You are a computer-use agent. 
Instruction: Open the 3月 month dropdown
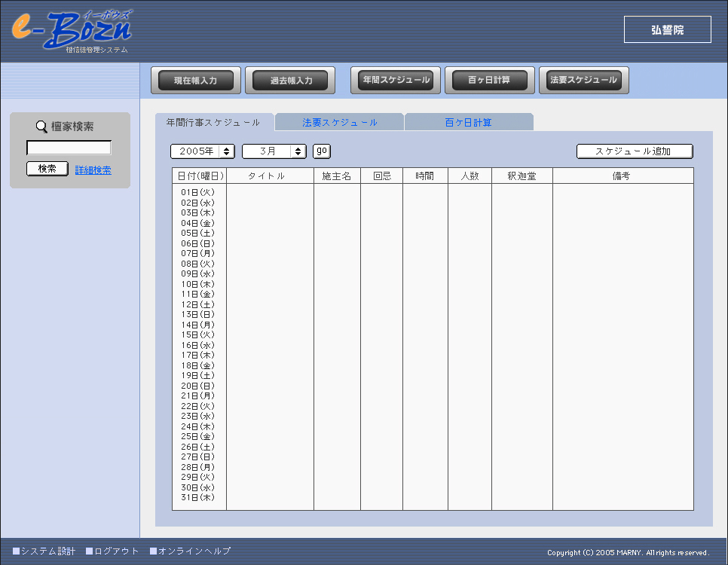(274, 151)
